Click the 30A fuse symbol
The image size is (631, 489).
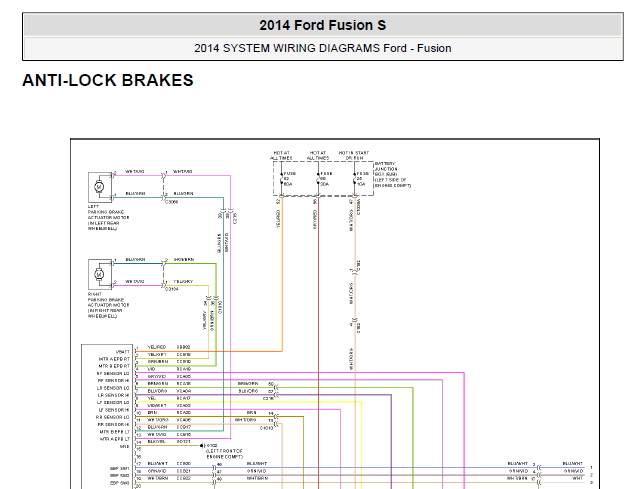[x=318, y=179]
